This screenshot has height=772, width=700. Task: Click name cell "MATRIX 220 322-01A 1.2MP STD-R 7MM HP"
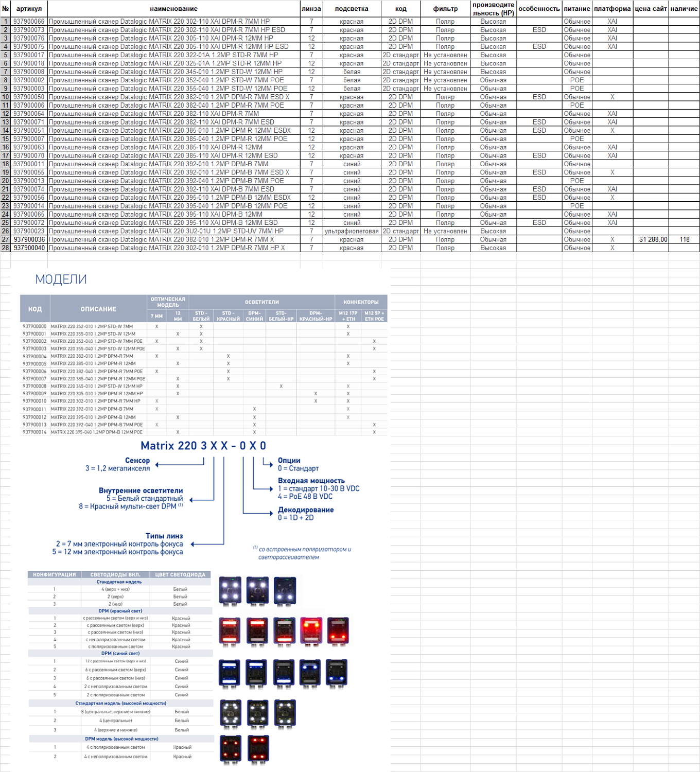click(x=174, y=55)
